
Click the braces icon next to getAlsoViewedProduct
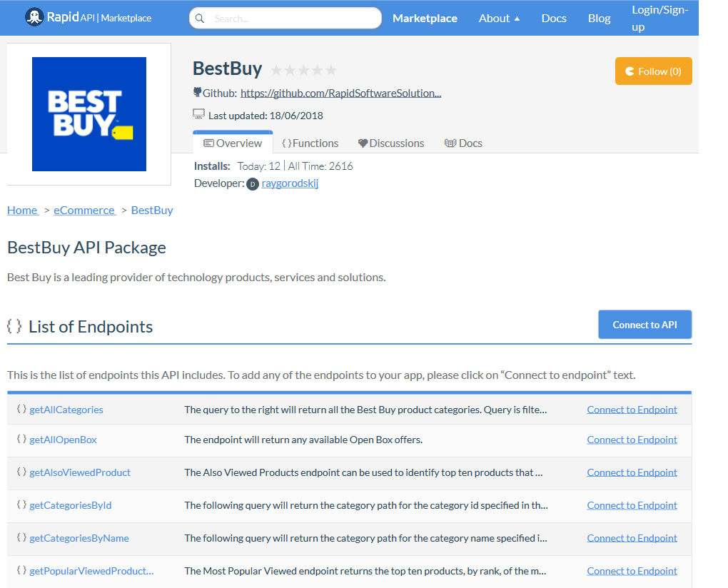21,472
